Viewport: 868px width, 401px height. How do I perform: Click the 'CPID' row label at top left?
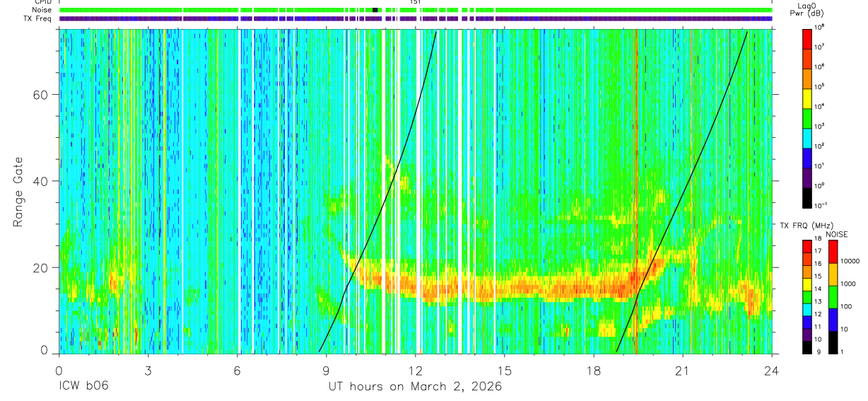coord(42,2)
